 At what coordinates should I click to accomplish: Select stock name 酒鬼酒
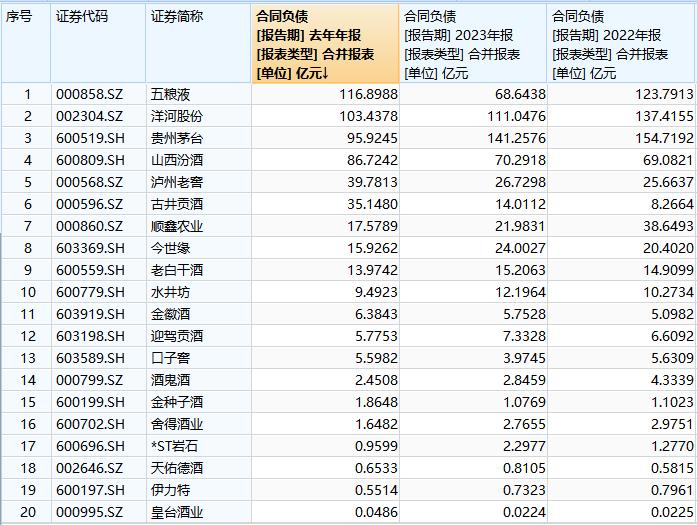pyautogui.click(x=170, y=380)
